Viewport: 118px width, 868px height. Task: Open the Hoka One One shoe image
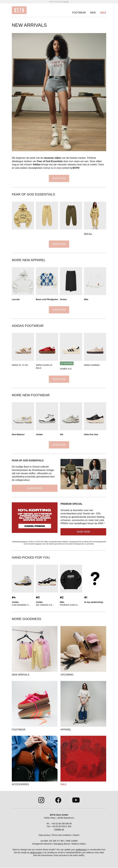tap(95, 416)
